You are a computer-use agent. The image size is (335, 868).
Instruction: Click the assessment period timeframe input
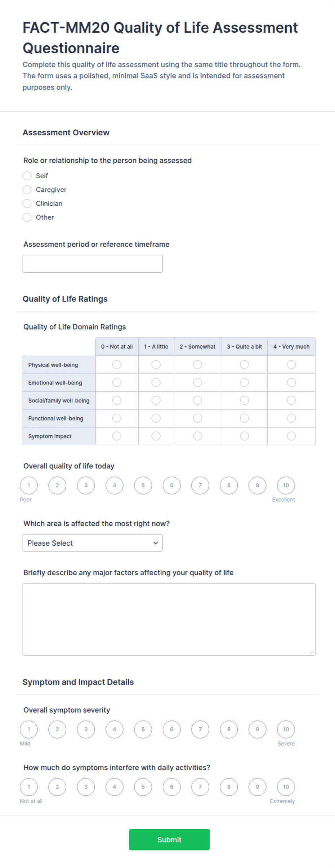[x=93, y=264]
